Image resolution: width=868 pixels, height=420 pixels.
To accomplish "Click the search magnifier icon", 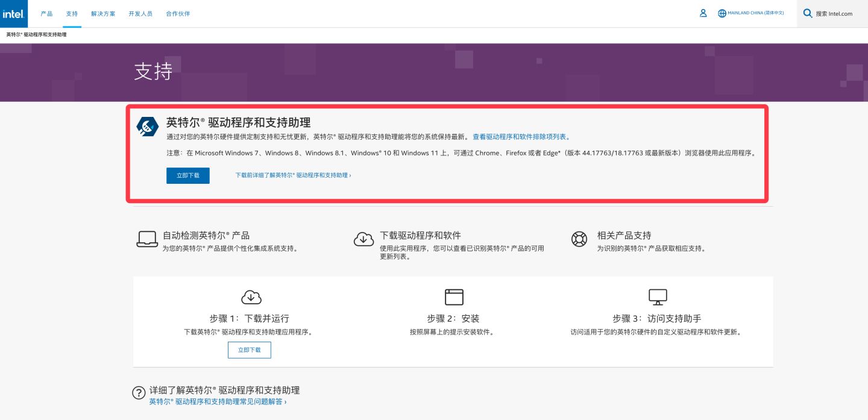I will tap(807, 13).
